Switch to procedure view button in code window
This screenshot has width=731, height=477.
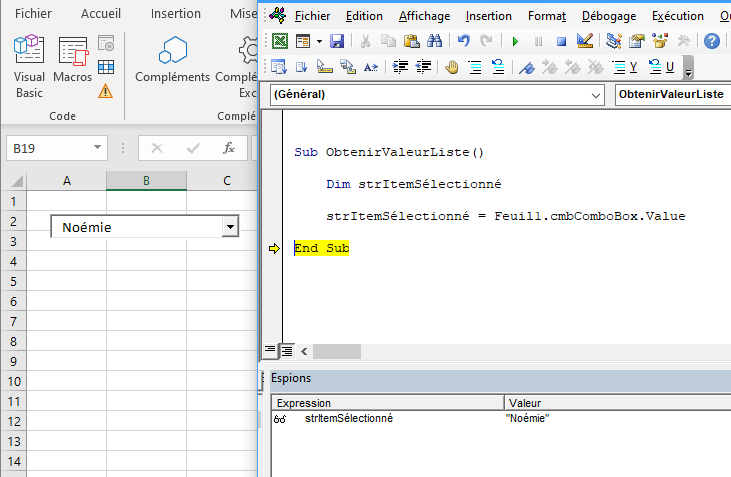pyautogui.click(x=270, y=351)
